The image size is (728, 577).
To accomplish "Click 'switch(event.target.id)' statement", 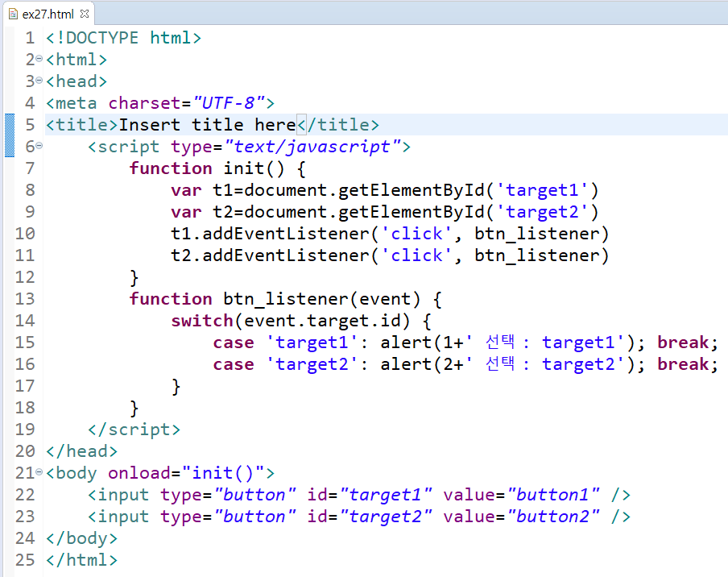I will click(x=291, y=321).
